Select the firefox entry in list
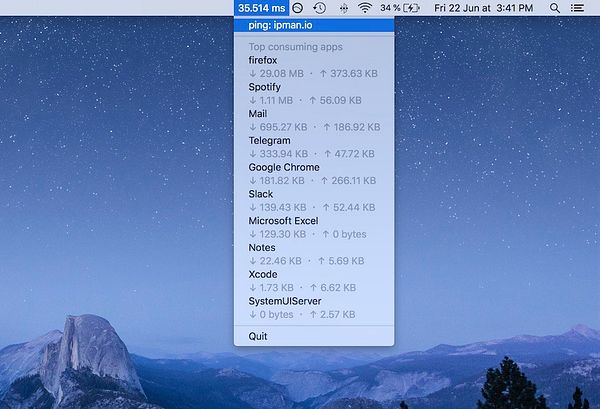 pyautogui.click(x=264, y=60)
